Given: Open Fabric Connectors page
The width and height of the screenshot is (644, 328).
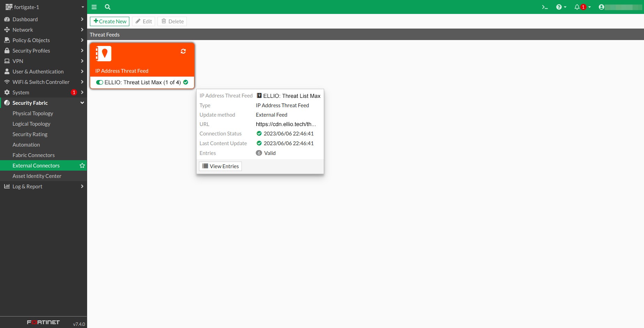Looking at the screenshot, I should tap(33, 155).
